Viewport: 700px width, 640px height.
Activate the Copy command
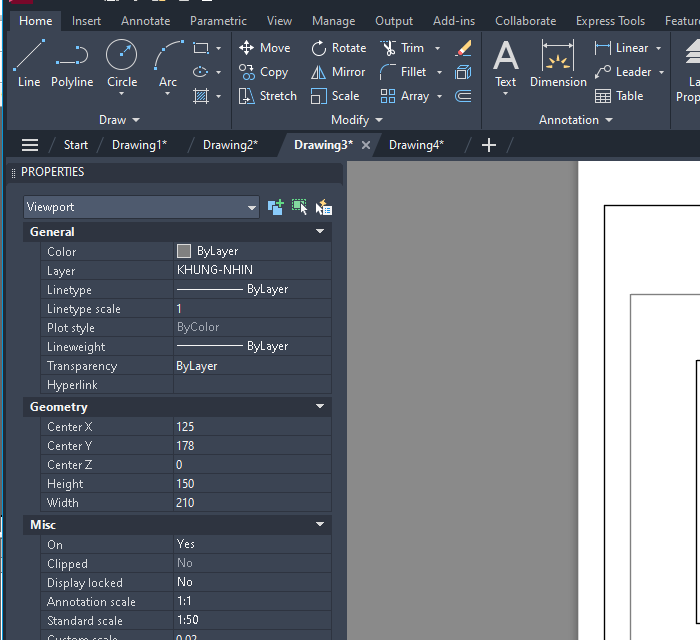point(263,72)
